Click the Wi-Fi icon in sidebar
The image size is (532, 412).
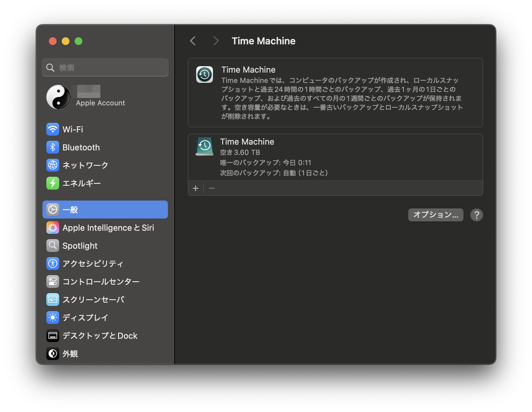53,130
